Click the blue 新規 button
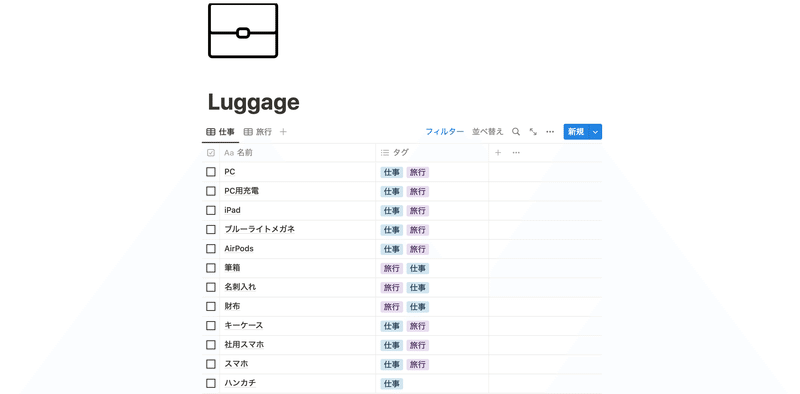800x394 pixels. tap(576, 132)
